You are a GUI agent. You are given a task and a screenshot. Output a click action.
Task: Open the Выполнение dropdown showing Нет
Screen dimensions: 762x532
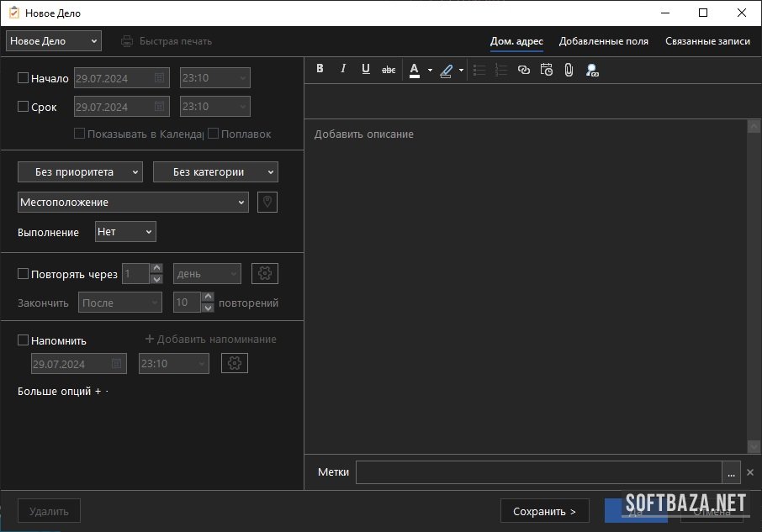(x=125, y=232)
